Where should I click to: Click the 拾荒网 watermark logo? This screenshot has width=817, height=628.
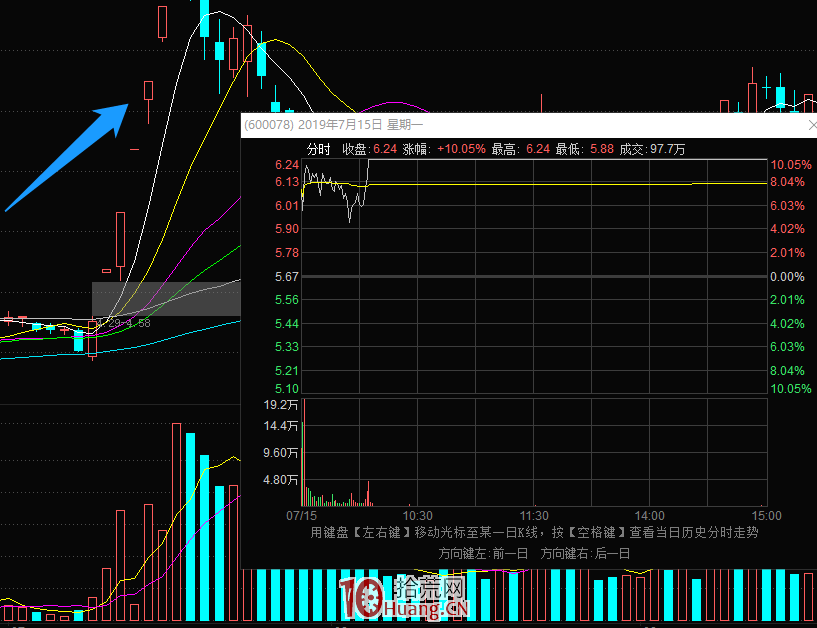coord(404,599)
